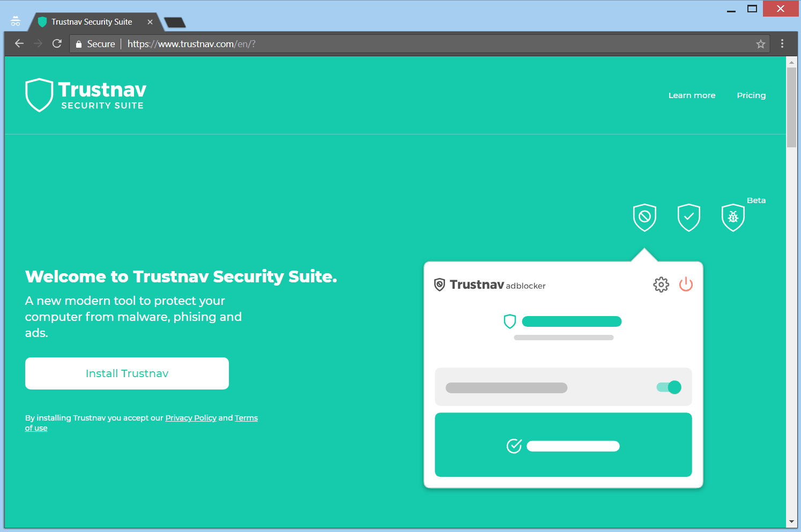The image size is (801, 532).
Task: Click the browser forward arrow
Action: coord(38,43)
